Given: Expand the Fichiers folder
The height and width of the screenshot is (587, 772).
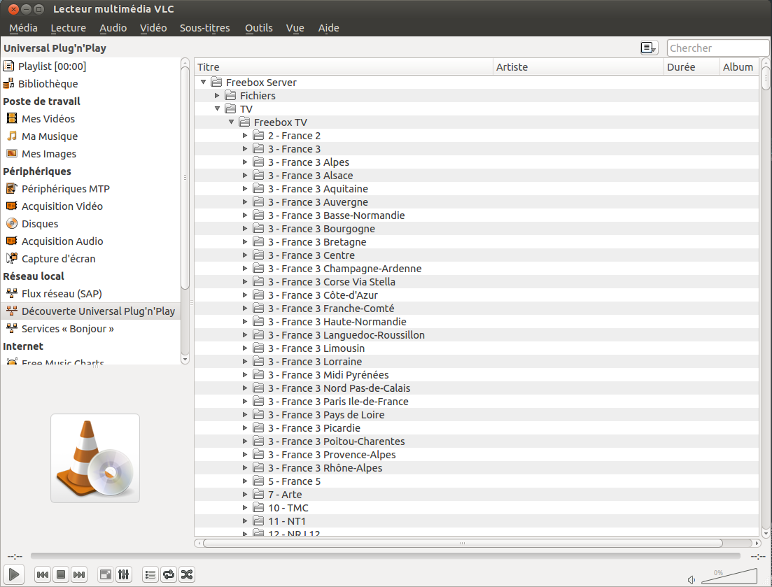Looking at the screenshot, I should coord(217,96).
